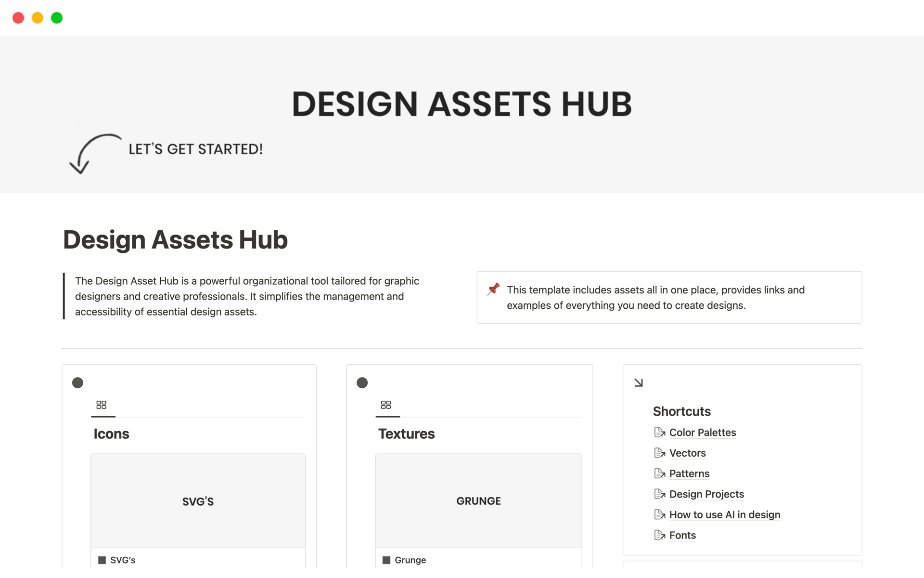The image size is (924, 578).
Task: Click the gallery view tab above the Icons heading
Action: tap(103, 405)
